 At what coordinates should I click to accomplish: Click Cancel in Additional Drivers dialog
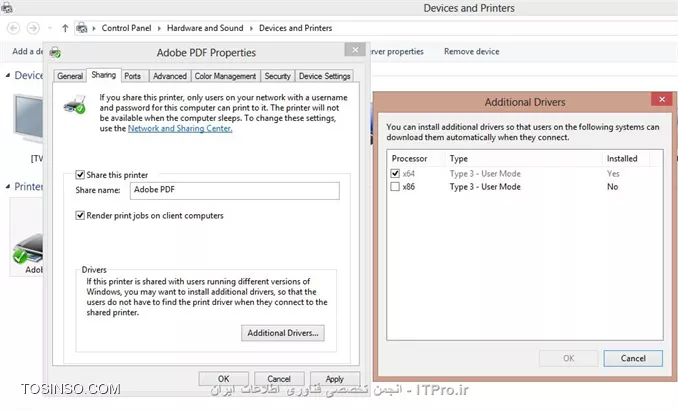pos(633,358)
